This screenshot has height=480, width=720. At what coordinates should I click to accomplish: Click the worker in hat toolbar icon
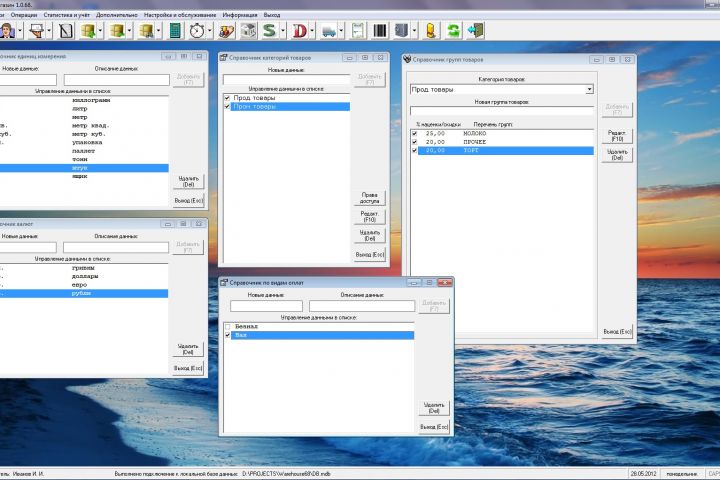point(36,31)
